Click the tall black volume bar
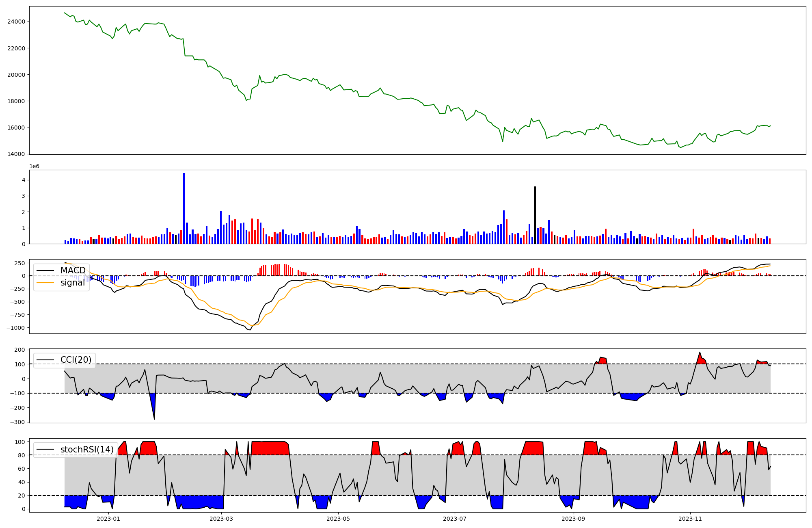The width and height of the screenshot is (812, 528). tap(535, 215)
